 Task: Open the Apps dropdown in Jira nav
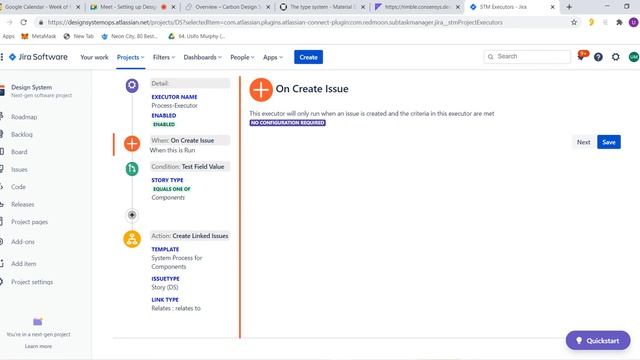(273, 58)
